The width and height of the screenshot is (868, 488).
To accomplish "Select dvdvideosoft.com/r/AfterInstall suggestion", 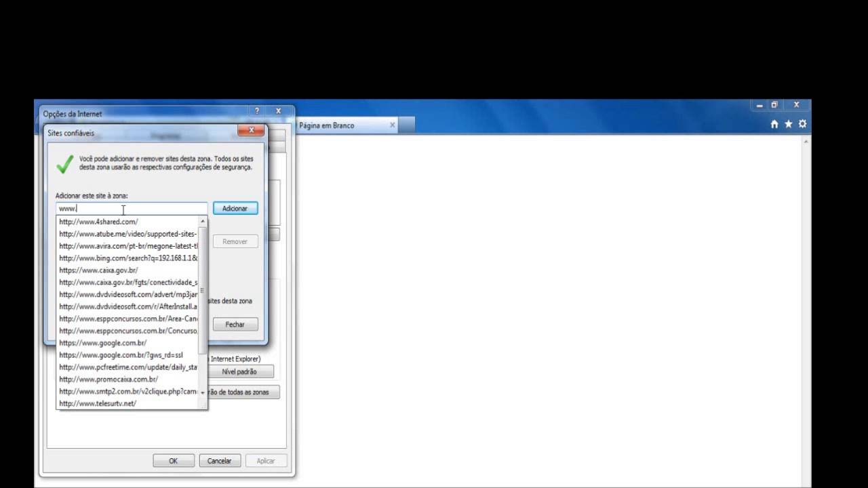I will click(x=127, y=306).
